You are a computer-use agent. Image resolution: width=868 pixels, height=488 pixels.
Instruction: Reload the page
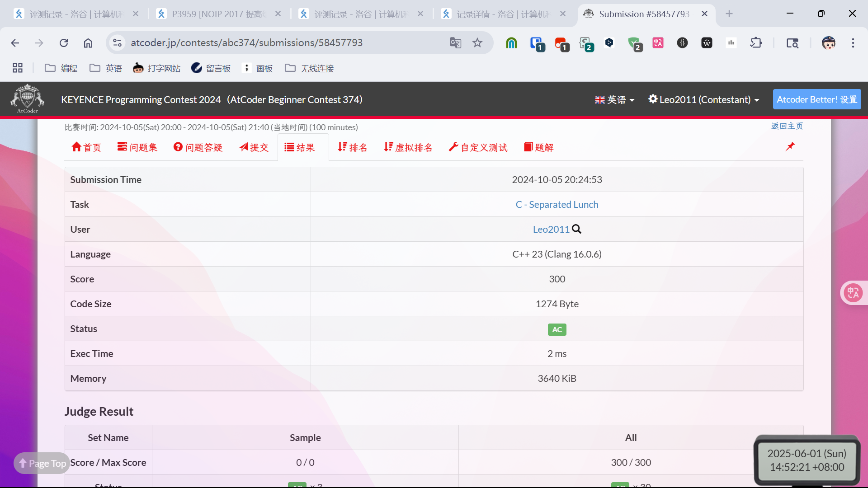[64, 43]
